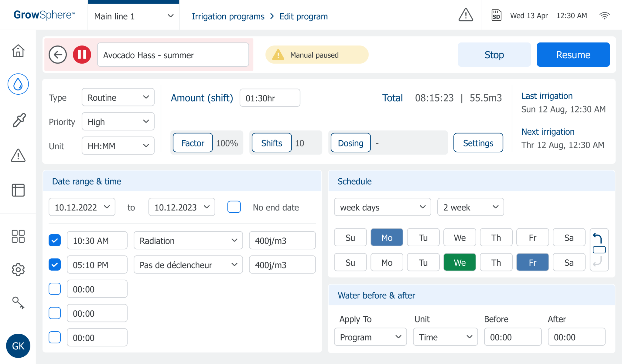Open the water Unit Time dropdown
Screen dimensions: 622x364
point(446,337)
